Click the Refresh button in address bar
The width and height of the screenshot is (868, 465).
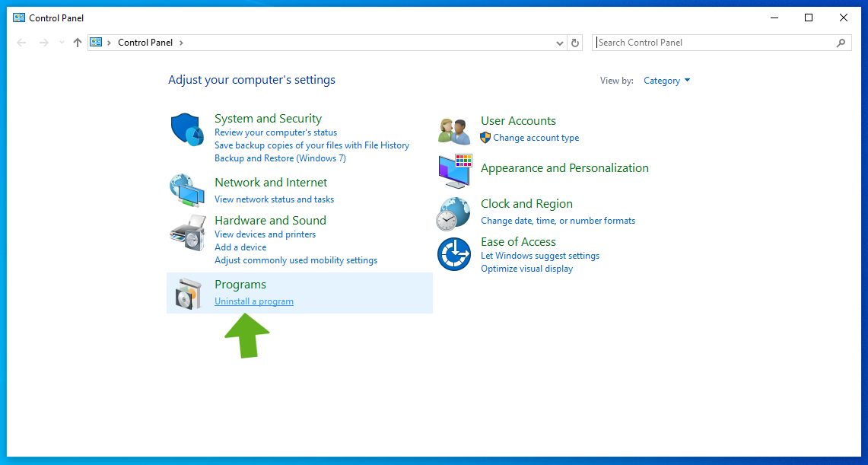point(575,43)
